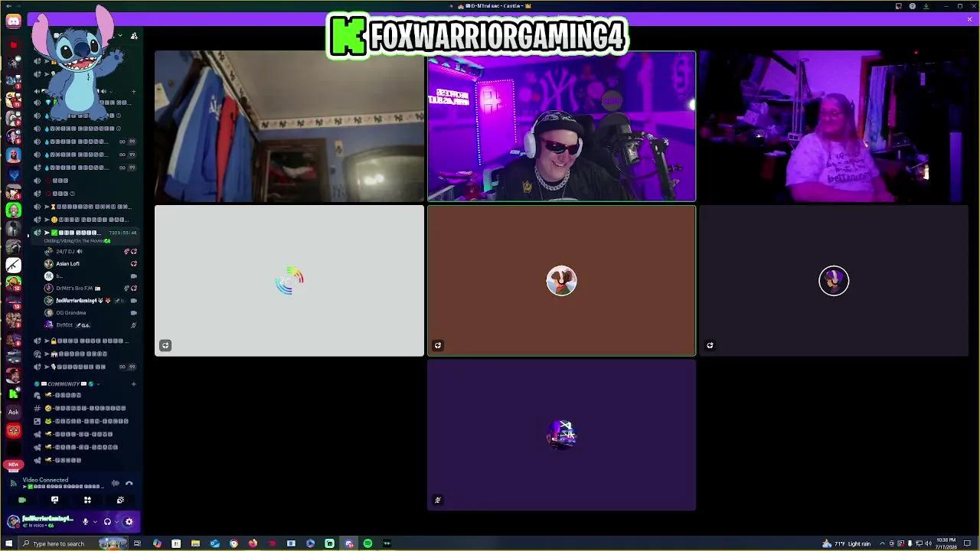Open soundboard button in voice panel

click(120, 500)
